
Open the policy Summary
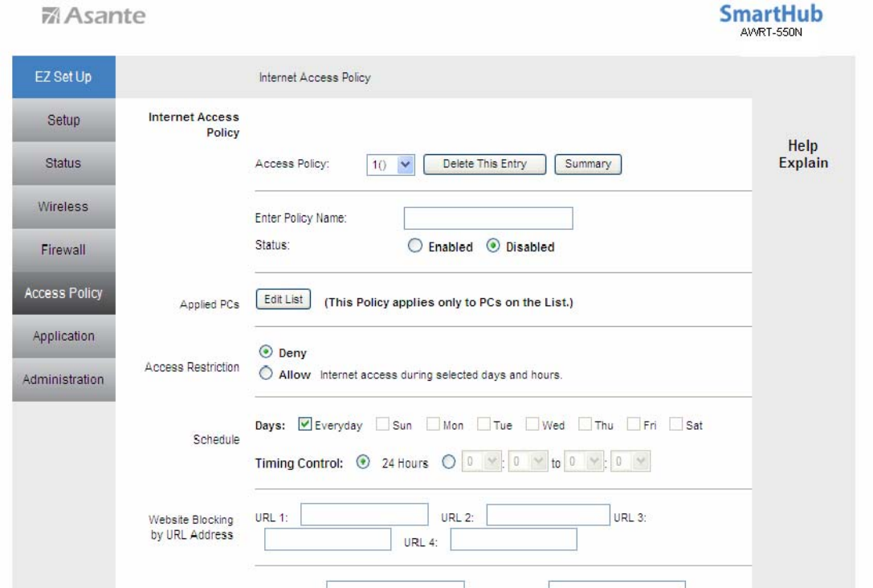587,164
